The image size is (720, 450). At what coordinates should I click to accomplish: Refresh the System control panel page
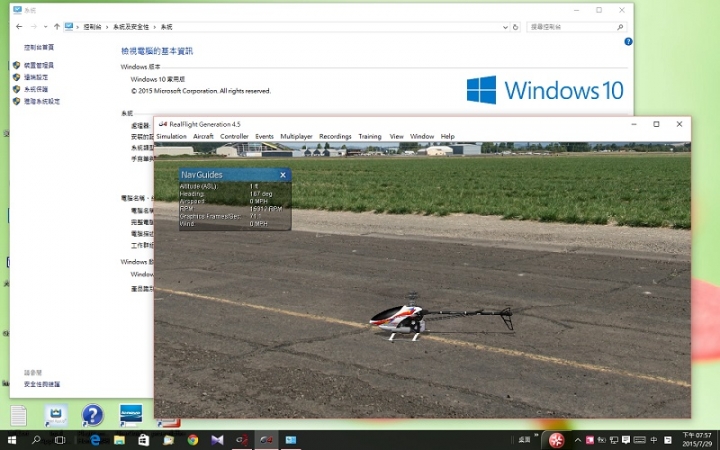[x=515, y=27]
